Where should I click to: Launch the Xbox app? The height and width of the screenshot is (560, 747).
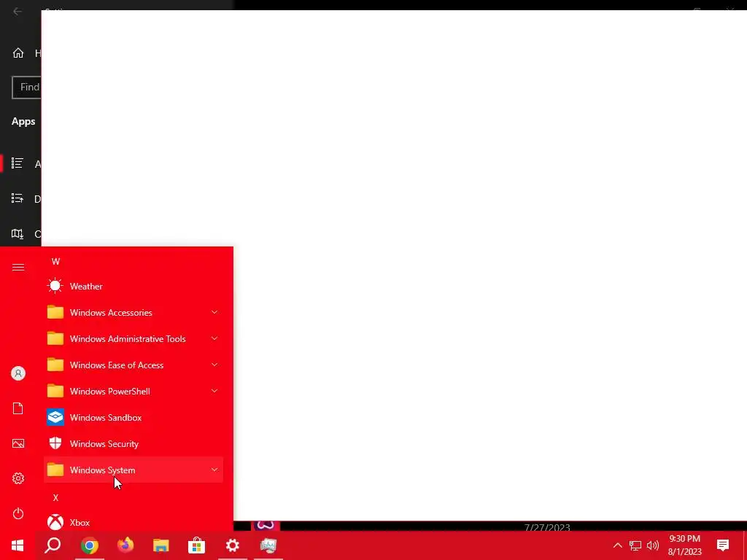click(133, 522)
